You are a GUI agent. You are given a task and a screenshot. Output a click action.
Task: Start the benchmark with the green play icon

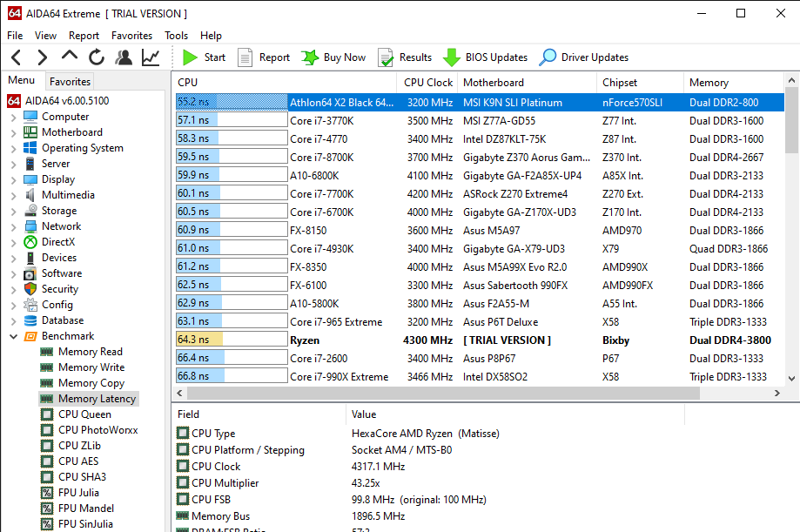191,57
